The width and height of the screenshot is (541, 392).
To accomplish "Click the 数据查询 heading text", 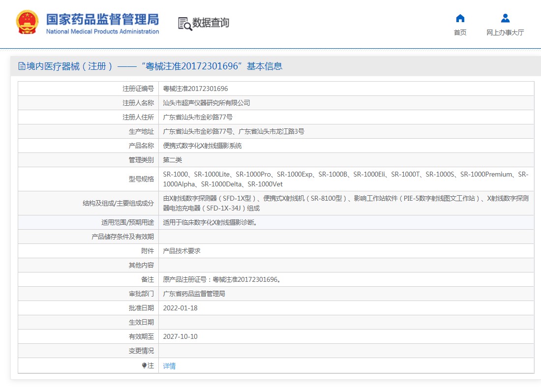I will point(210,23).
